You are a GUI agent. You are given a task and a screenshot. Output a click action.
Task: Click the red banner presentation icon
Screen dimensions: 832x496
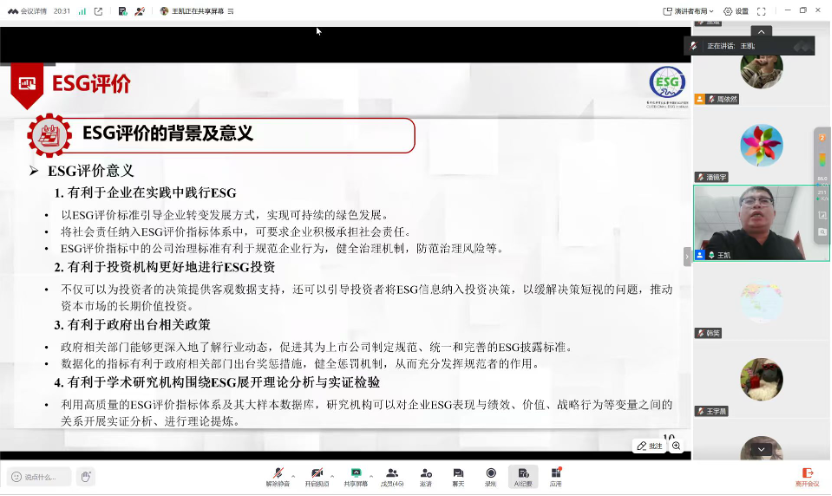(27, 85)
